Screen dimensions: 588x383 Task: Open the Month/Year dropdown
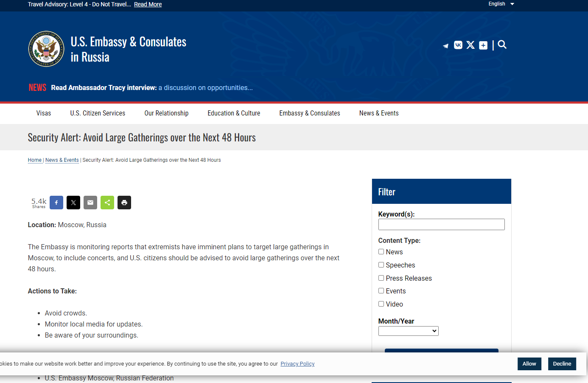click(408, 331)
